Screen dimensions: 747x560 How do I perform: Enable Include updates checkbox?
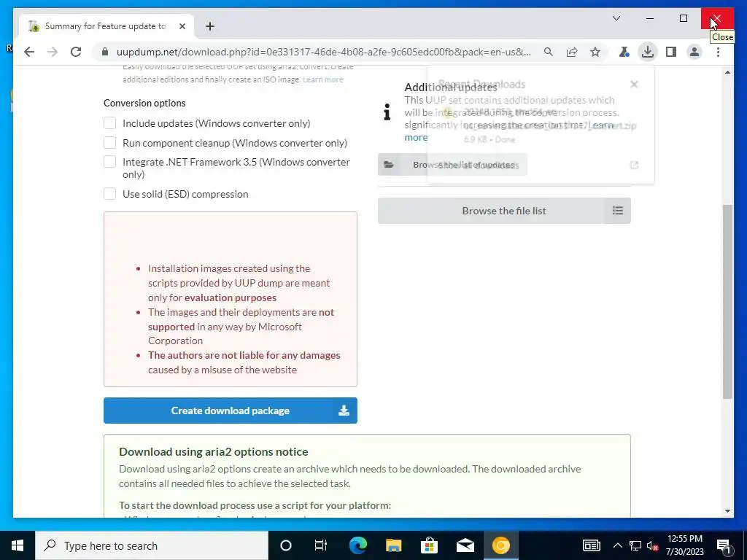tap(109, 123)
